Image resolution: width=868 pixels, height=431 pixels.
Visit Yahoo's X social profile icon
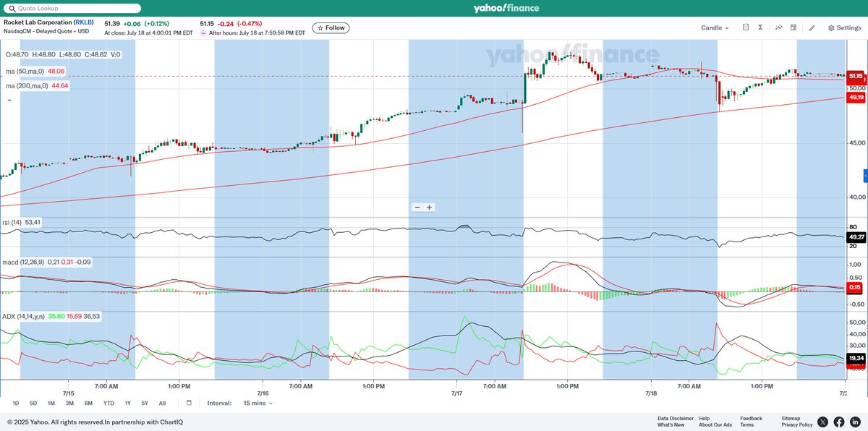tap(823, 422)
